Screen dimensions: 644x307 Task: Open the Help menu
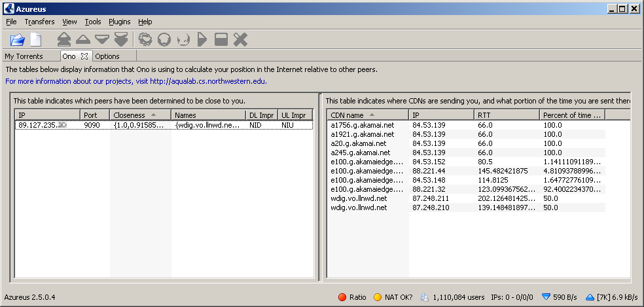(x=145, y=22)
